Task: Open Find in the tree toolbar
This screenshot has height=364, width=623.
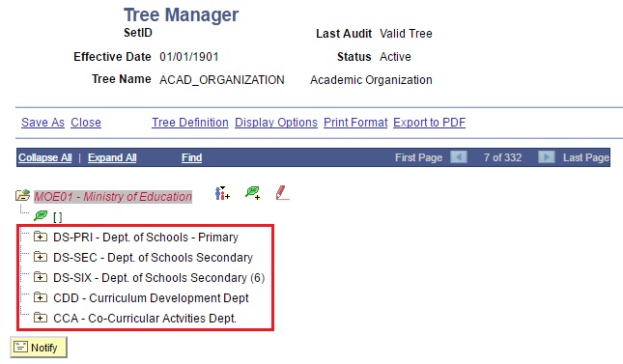Action: pyautogui.click(x=192, y=157)
